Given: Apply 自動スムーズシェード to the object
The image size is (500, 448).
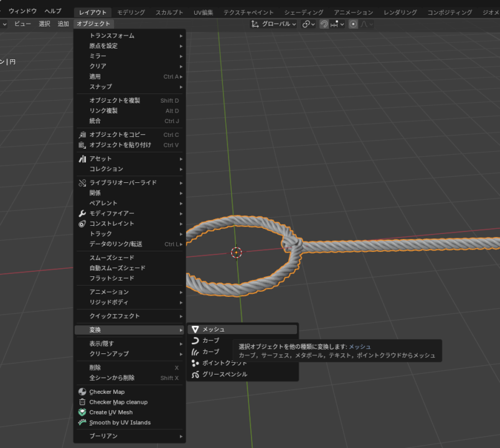Looking at the screenshot, I should tap(117, 268).
